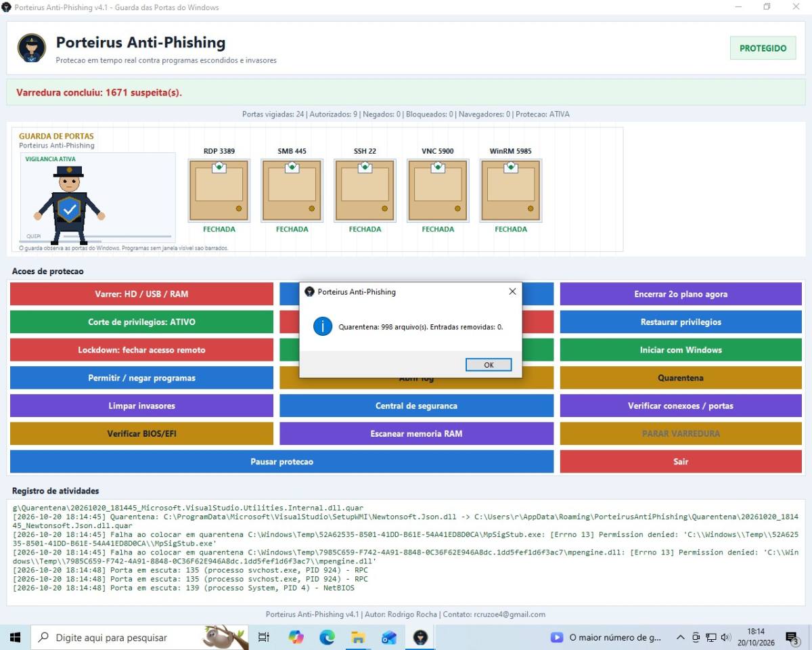Click the VIGILANCIA ATIVA label
The height and width of the screenshot is (650, 812).
(50, 159)
